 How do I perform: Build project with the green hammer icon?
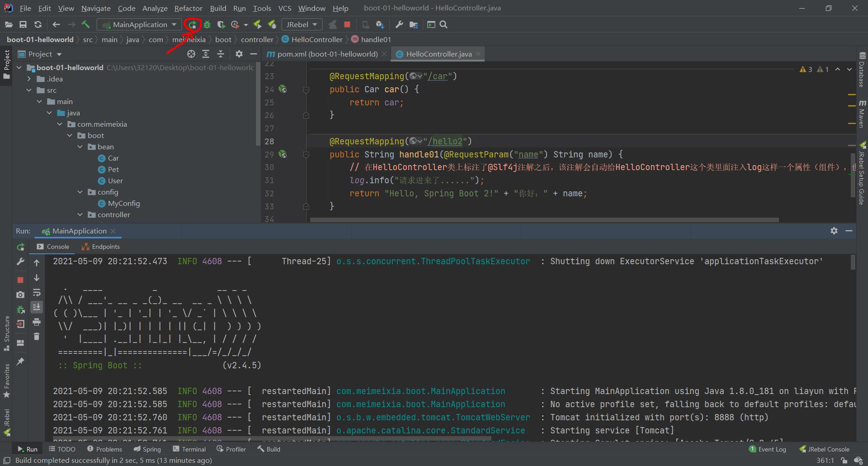tap(86, 24)
